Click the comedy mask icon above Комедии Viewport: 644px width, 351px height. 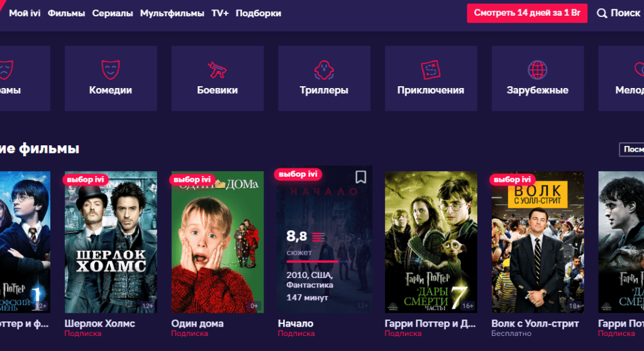(111, 69)
